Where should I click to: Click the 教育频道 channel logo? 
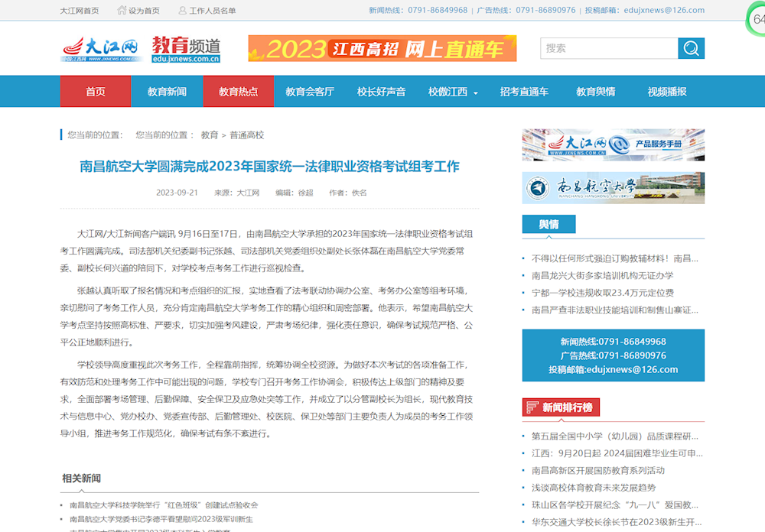(186, 49)
